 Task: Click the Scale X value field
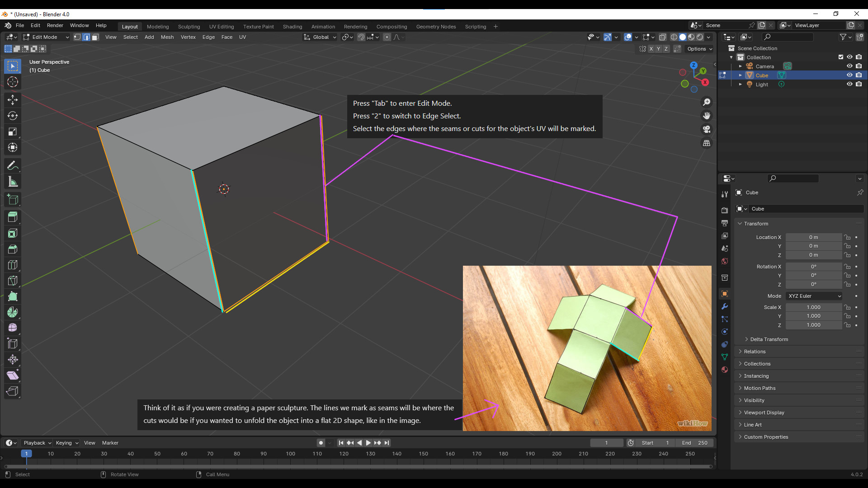pos(814,307)
